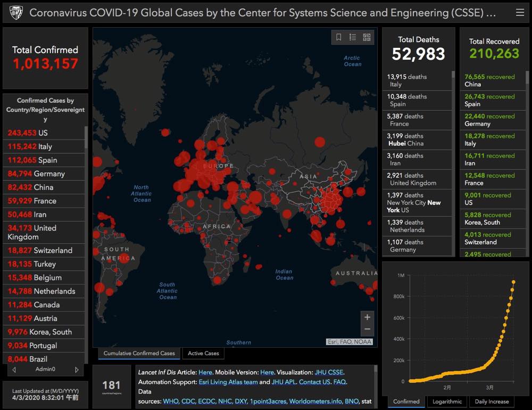Click Korea, South 5,828 recovered entry

tap(493, 218)
